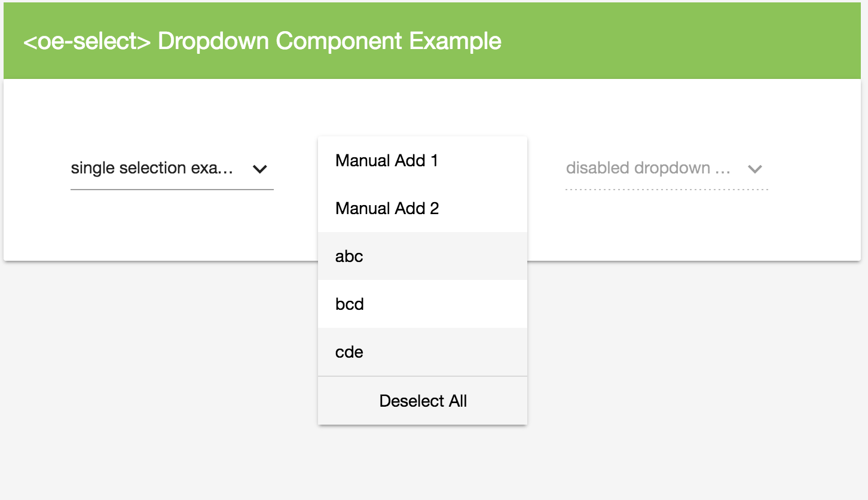
Task: Select the "Manual Add 1" option
Action: [x=423, y=160]
